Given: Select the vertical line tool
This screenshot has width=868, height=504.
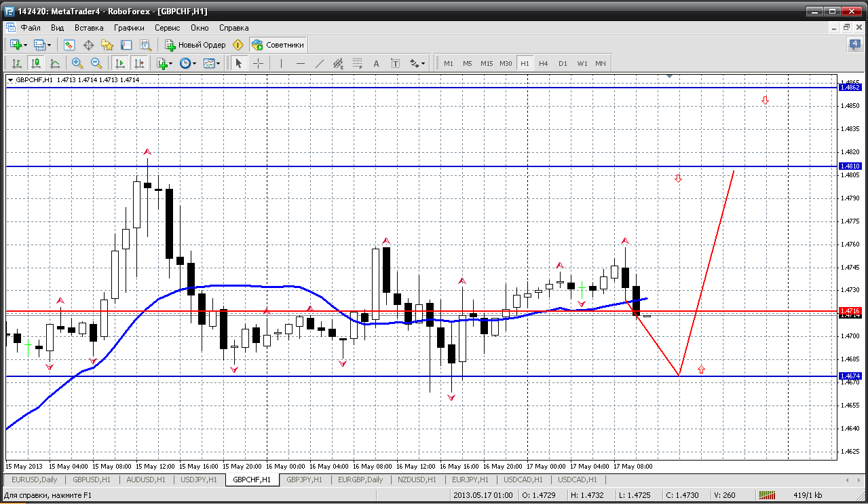Looking at the screenshot, I should pyautogui.click(x=281, y=63).
